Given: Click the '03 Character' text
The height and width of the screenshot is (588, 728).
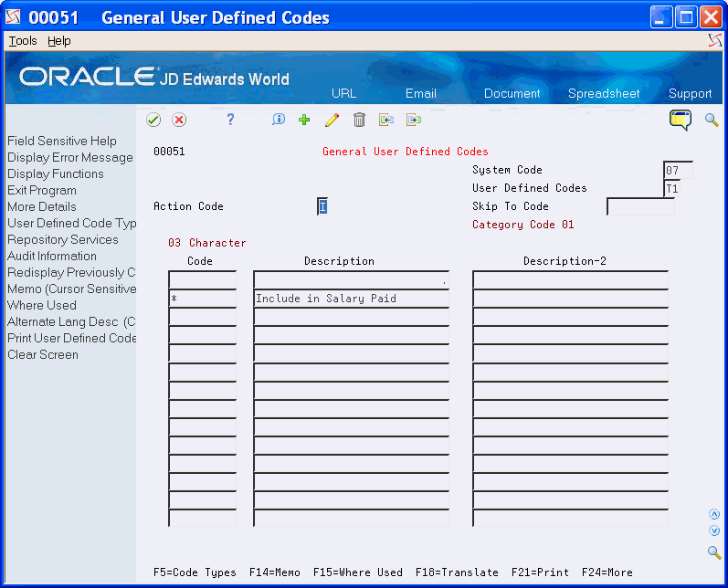Looking at the screenshot, I should pos(207,243).
